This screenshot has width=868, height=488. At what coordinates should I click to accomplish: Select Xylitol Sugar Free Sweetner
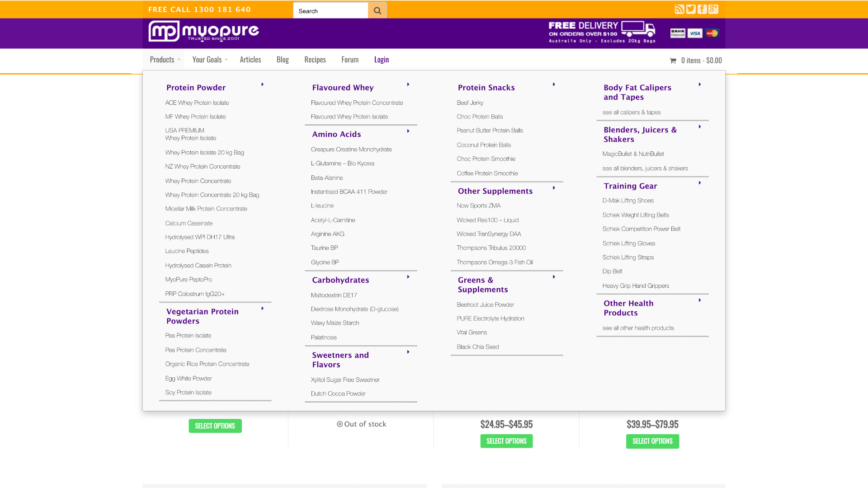tap(345, 380)
